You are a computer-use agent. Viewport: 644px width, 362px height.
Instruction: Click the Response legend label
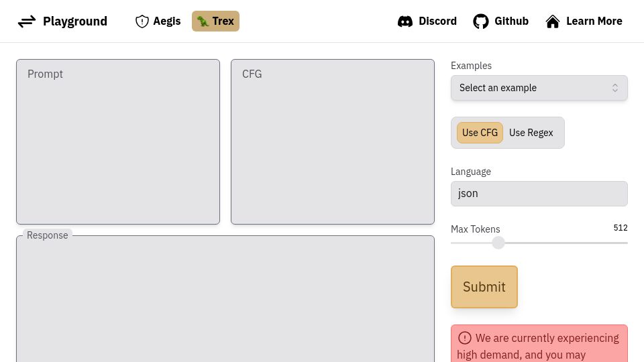[x=47, y=235]
